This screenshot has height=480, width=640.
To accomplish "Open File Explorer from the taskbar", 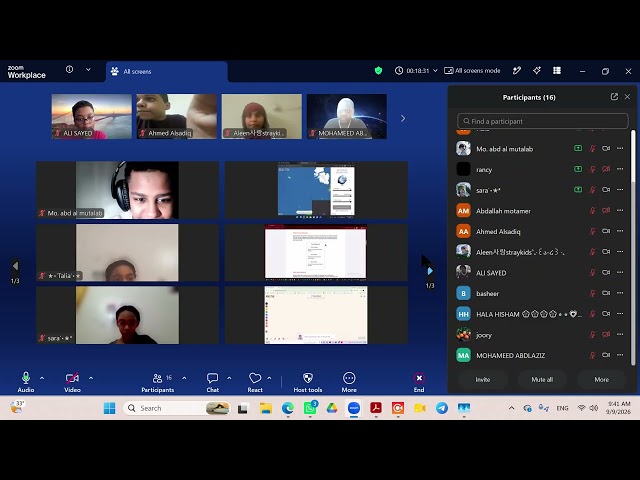I will point(266,408).
